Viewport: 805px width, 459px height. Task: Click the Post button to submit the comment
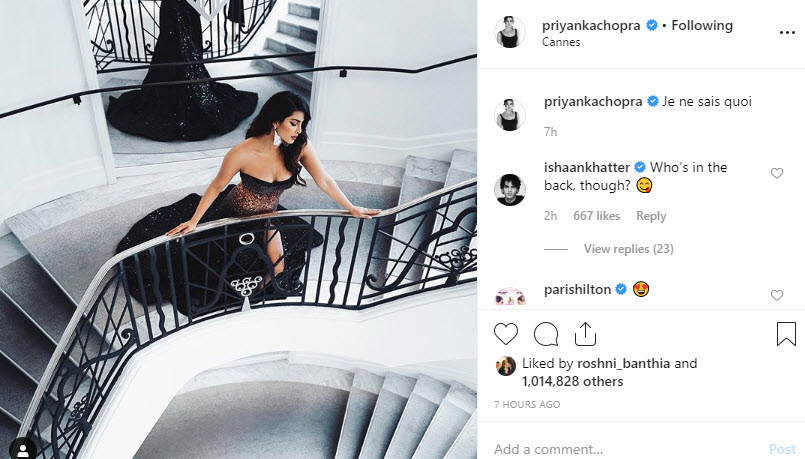(x=782, y=449)
